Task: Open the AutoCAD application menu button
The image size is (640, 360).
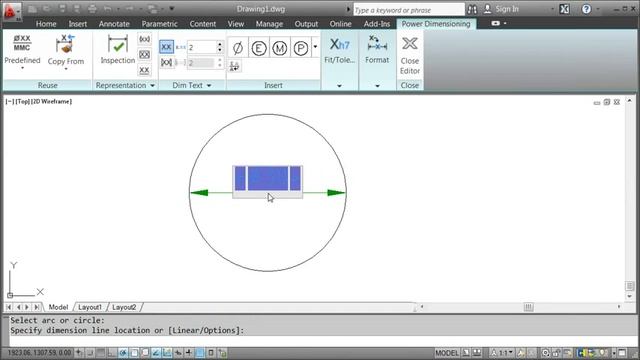Action: click(x=11, y=11)
